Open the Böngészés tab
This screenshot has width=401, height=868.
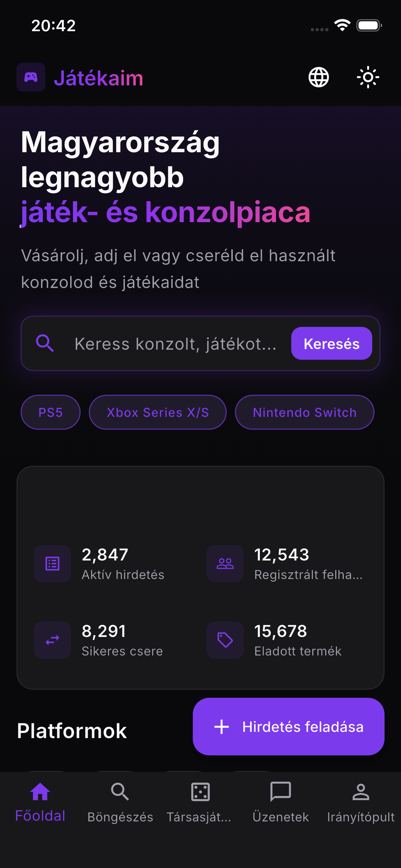(x=120, y=803)
